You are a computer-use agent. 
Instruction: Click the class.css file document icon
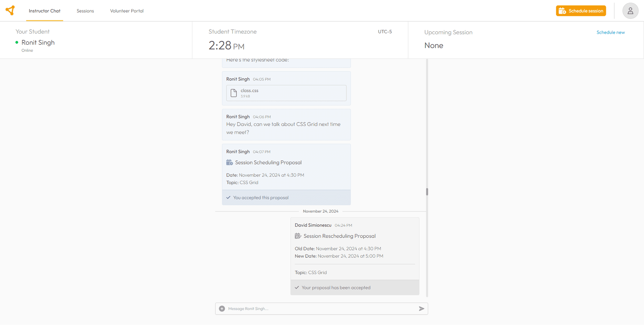[x=233, y=93]
